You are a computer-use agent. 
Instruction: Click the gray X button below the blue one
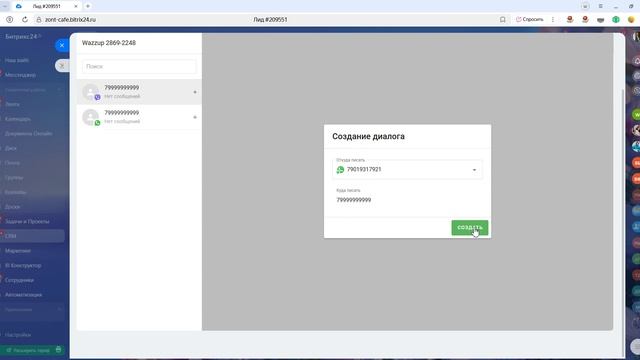click(62, 65)
